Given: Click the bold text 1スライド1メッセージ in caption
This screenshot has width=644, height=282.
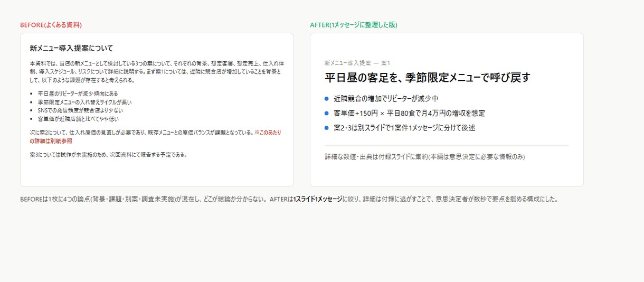Looking at the screenshot, I should (x=318, y=200).
